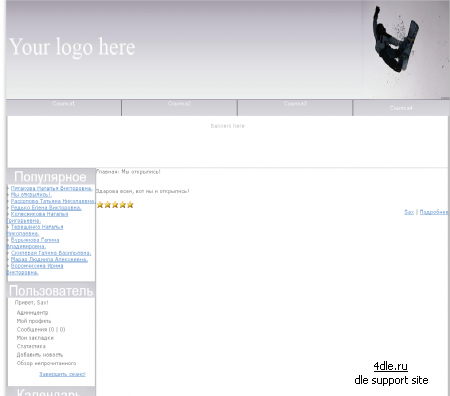Open 'Мы открылись!' link in Популярное
This screenshot has height=396, width=450.
click(31, 195)
